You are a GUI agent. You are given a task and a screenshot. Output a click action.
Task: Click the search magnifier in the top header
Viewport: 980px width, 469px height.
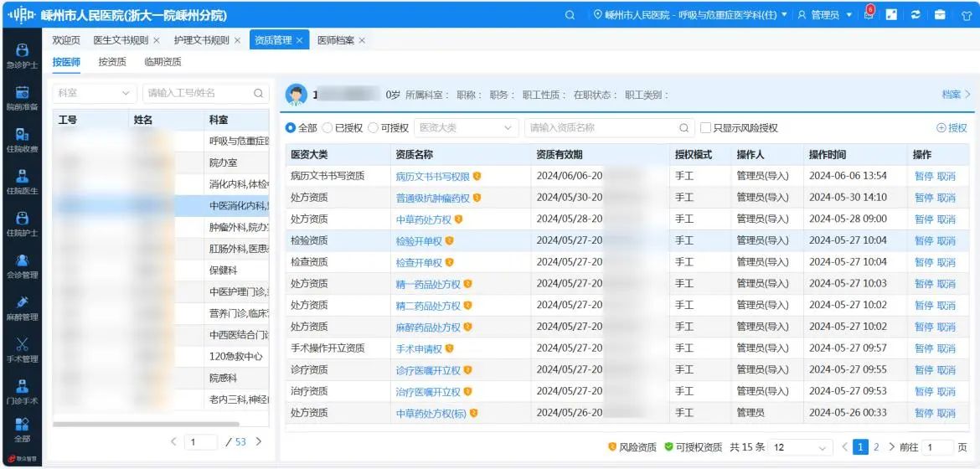[570, 15]
